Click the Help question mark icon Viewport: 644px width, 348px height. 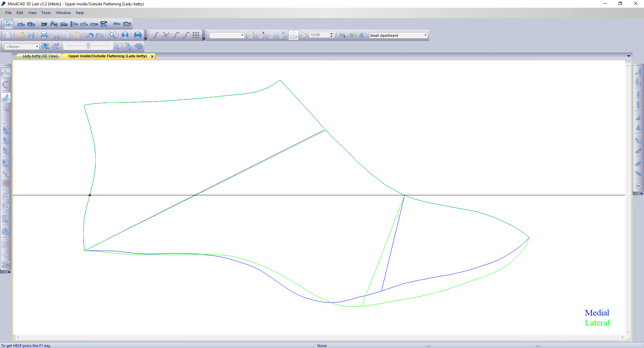click(125, 35)
